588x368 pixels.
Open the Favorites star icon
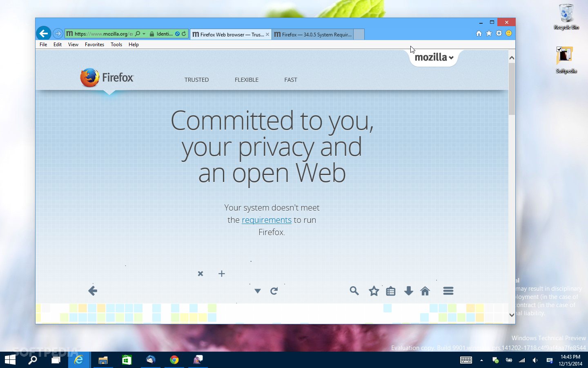(489, 34)
